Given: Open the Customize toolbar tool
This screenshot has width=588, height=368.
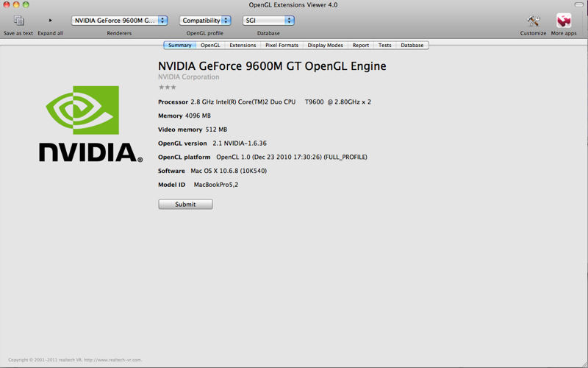Looking at the screenshot, I should click(533, 21).
